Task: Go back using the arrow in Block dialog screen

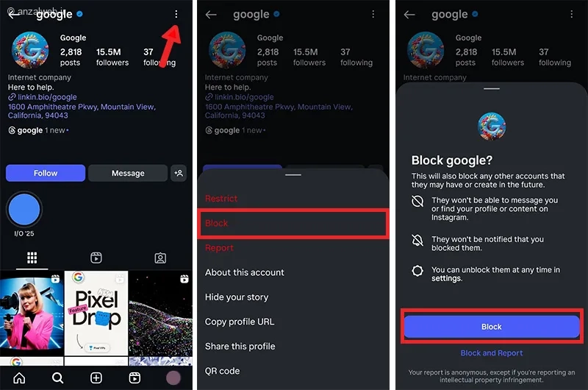Action: pos(409,15)
